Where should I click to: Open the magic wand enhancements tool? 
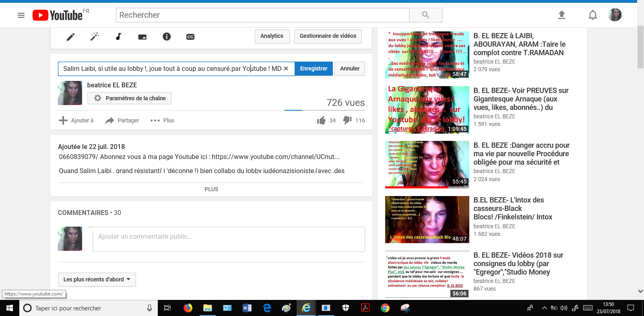click(95, 37)
